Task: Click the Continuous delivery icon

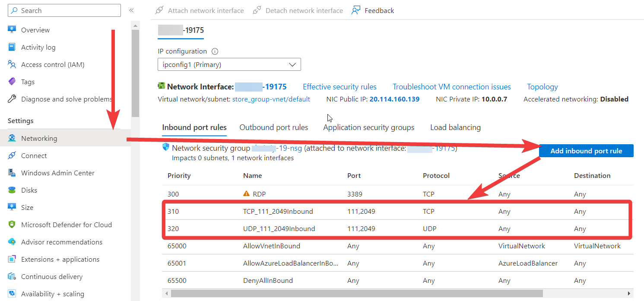Action: (x=12, y=276)
